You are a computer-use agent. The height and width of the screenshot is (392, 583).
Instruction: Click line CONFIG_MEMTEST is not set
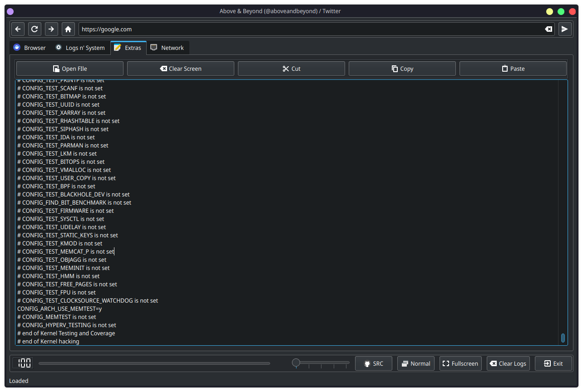click(57, 317)
